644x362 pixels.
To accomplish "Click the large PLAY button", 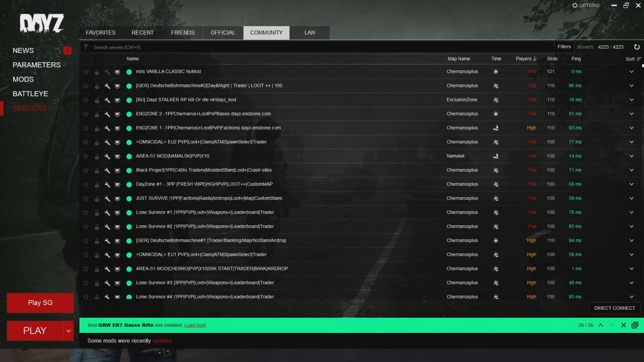I will click(35, 330).
